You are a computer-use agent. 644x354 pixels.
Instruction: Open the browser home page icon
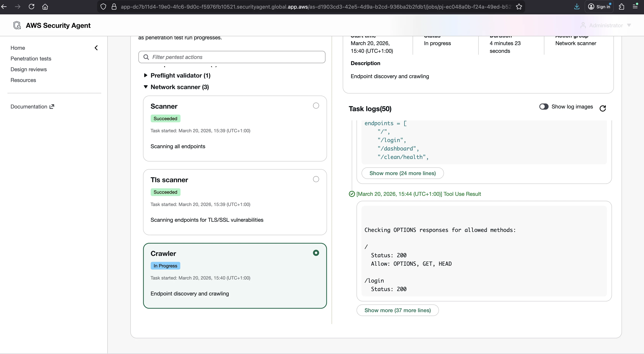45,7
